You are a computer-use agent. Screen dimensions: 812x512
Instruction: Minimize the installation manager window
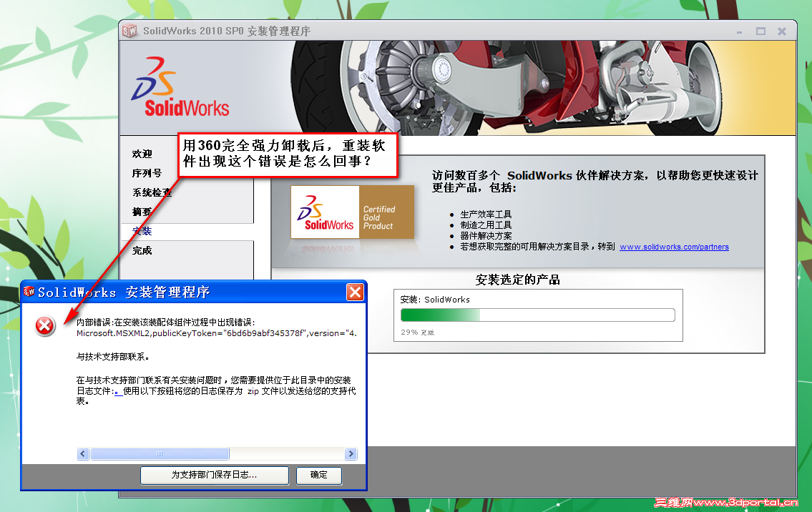coord(740,31)
